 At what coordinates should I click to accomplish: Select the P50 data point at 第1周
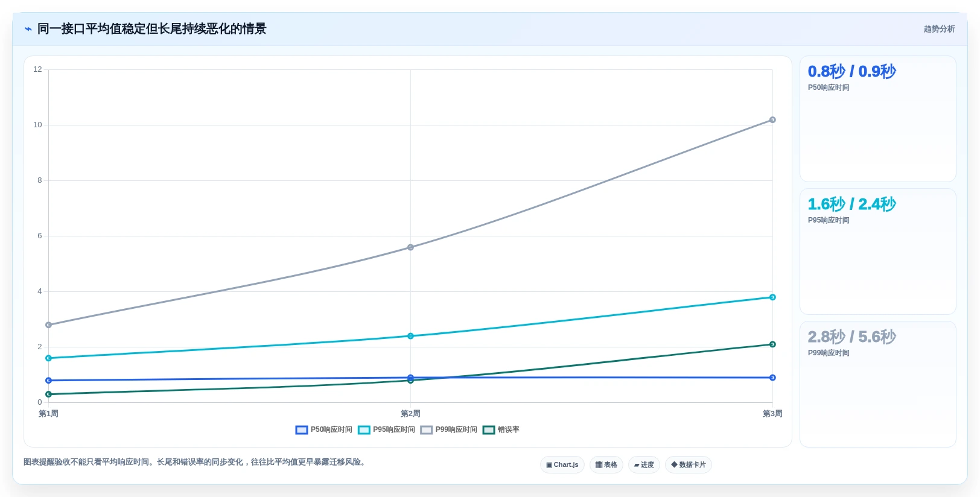point(48,381)
